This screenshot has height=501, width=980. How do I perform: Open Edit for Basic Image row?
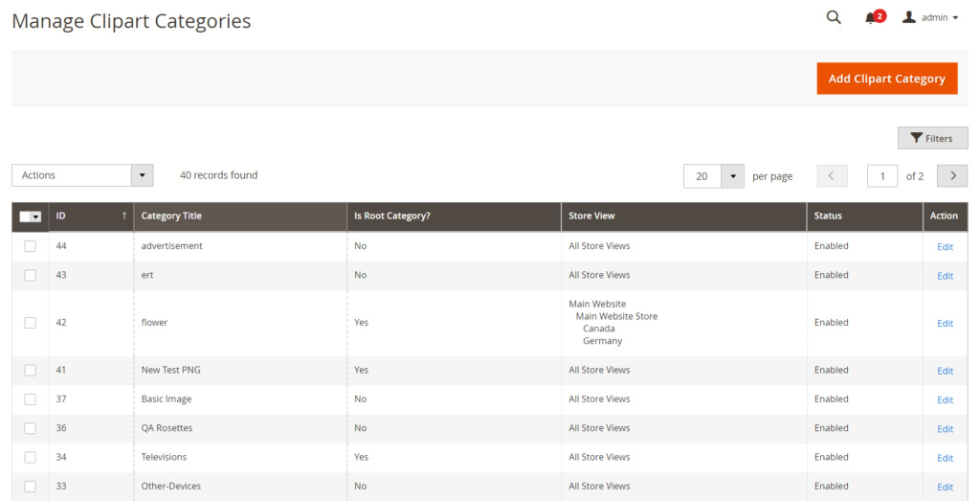pyautogui.click(x=945, y=400)
